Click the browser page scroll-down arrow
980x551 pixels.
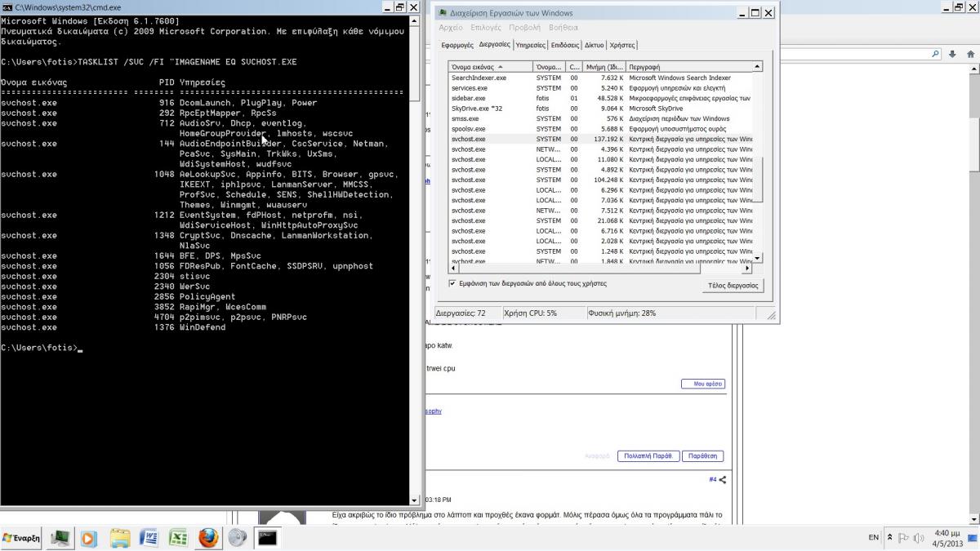(x=973, y=518)
